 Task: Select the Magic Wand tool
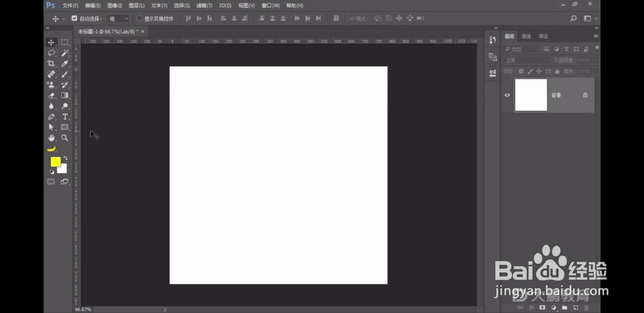65,53
